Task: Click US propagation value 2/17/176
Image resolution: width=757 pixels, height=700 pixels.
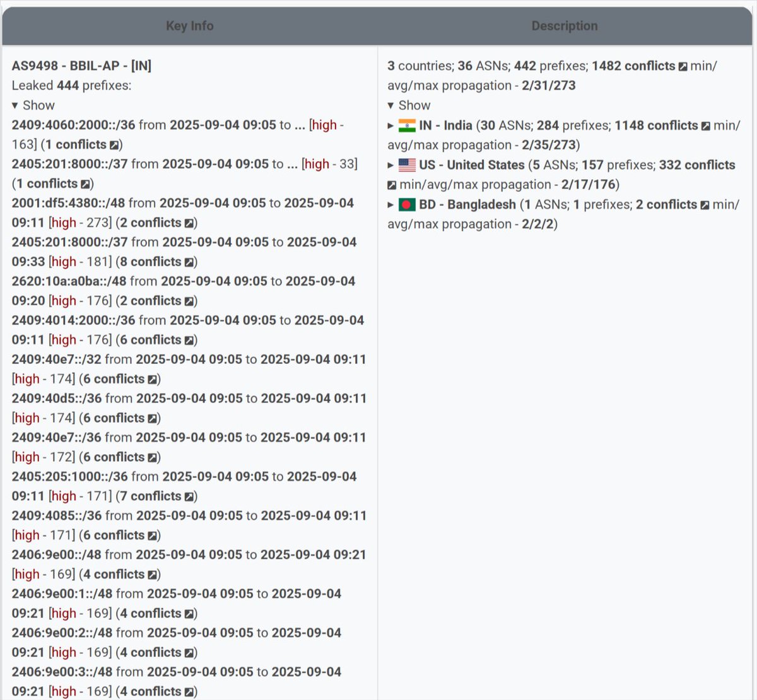Action: (x=589, y=185)
